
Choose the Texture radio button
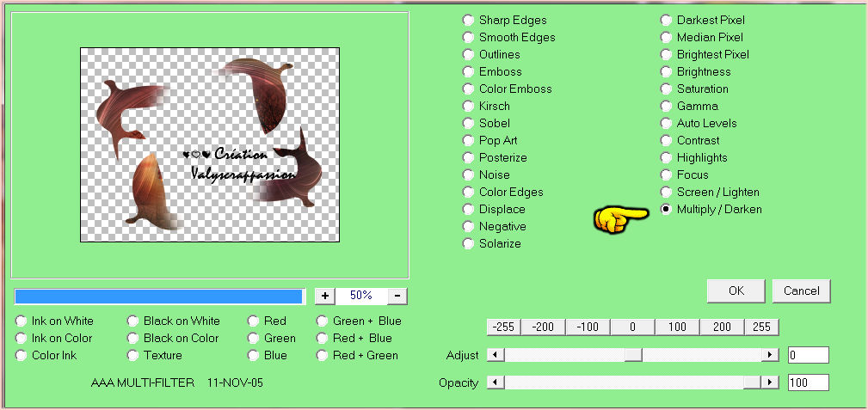pyautogui.click(x=133, y=355)
